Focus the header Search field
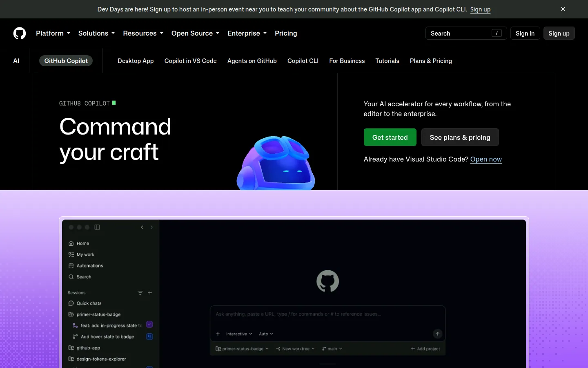The width and height of the screenshot is (588, 368). point(466,34)
